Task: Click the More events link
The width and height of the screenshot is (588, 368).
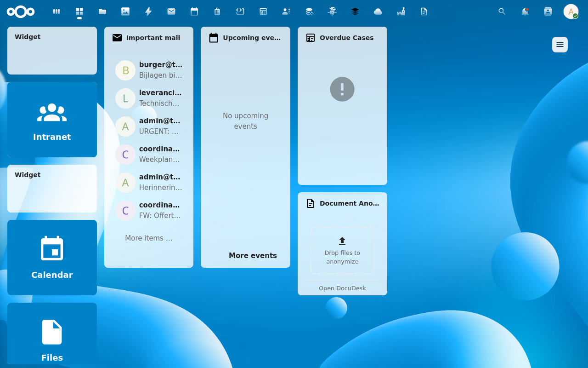Action: [253, 256]
